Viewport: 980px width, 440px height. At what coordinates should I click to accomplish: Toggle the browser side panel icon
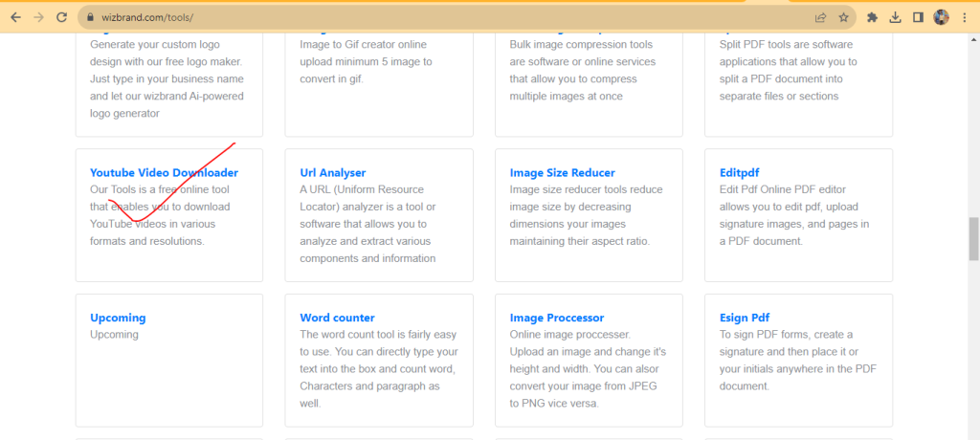[x=918, y=17]
